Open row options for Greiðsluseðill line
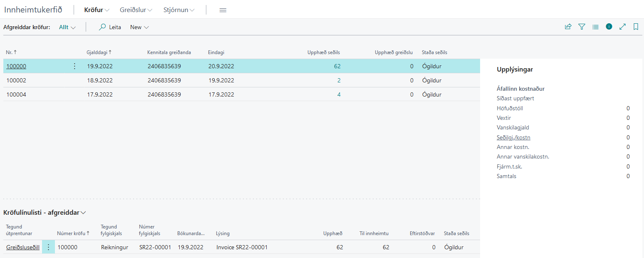The width and height of the screenshot is (644, 258). 48,247
